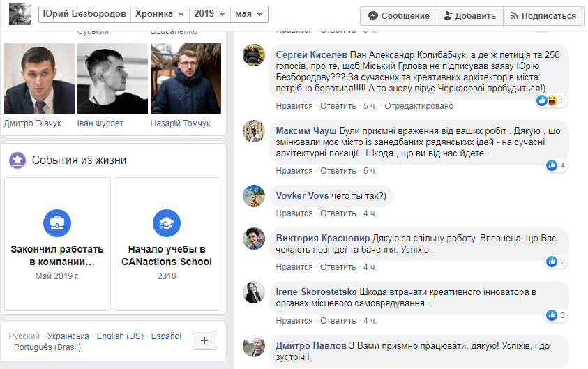The height and width of the screenshot is (369, 588).
Task: Click the purple star life events icon
Action: 17,160
